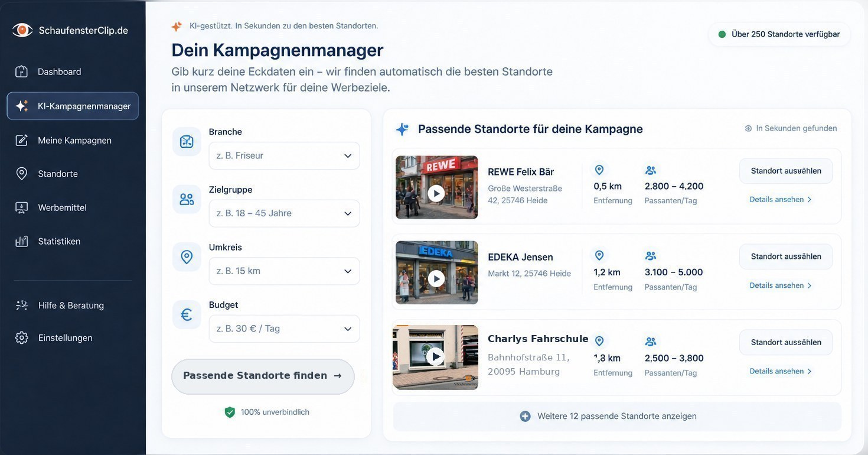
Task: Click the passersby icon for REWE Felix Bär
Action: click(651, 170)
